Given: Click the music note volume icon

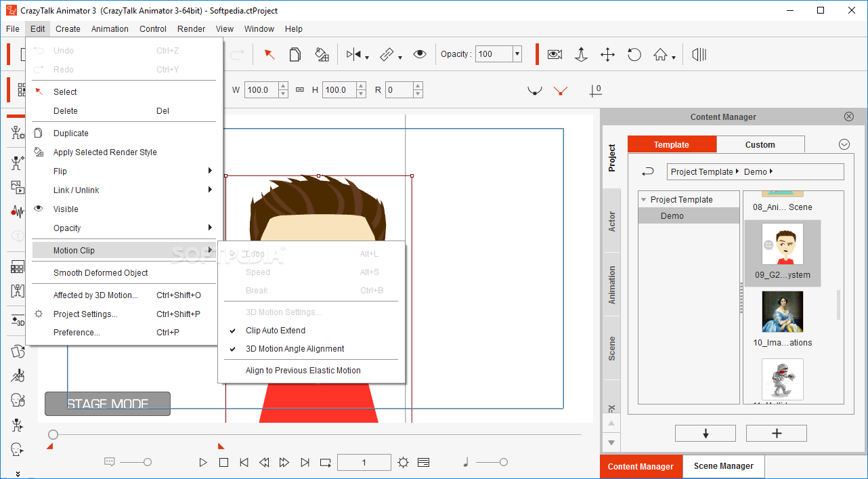Looking at the screenshot, I should click(466, 462).
